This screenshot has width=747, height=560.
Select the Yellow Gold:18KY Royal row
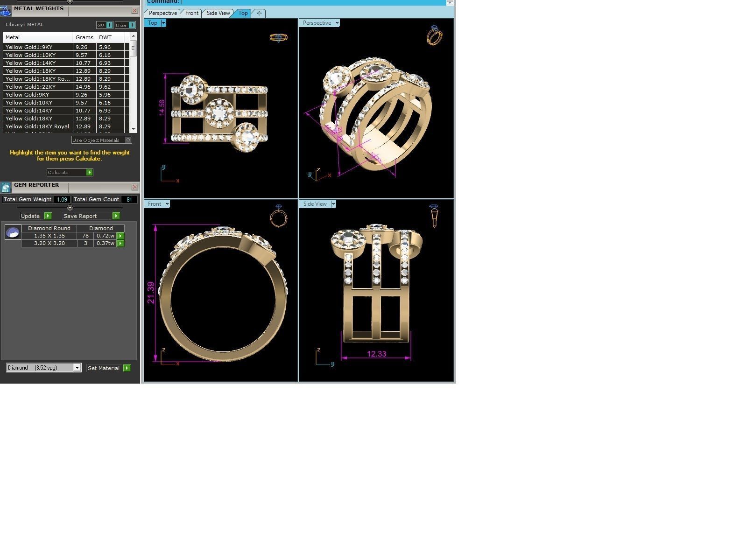coord(66,126)
